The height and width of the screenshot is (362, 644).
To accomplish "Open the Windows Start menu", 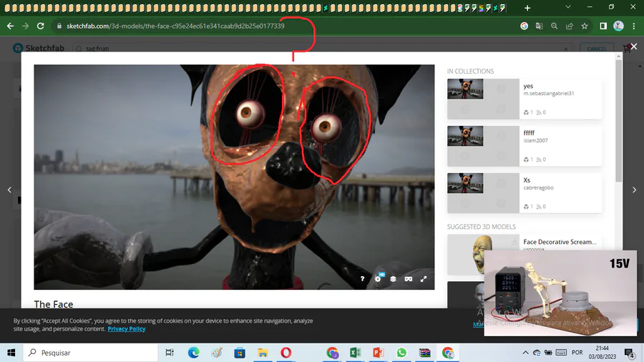I will 11,353.
